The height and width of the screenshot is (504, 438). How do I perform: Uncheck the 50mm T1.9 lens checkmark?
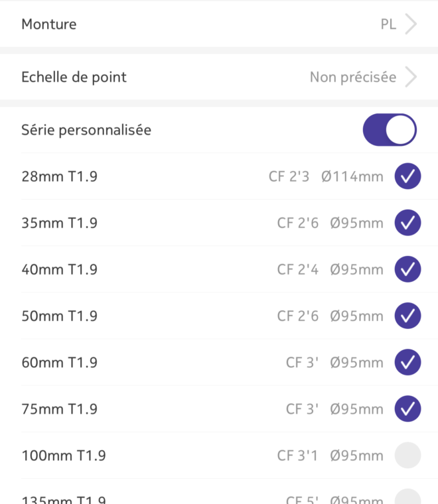407,316
